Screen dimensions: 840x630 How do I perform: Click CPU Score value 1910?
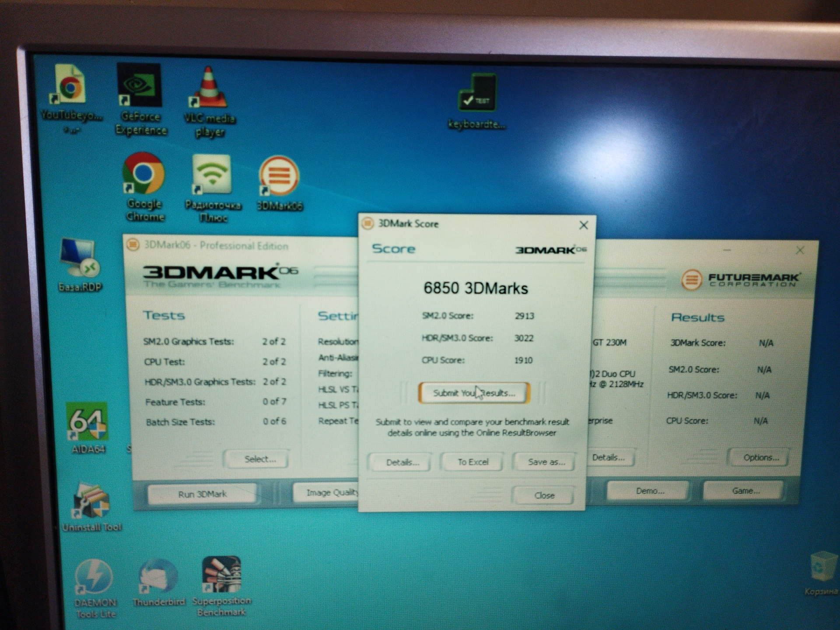click(523, 360)
